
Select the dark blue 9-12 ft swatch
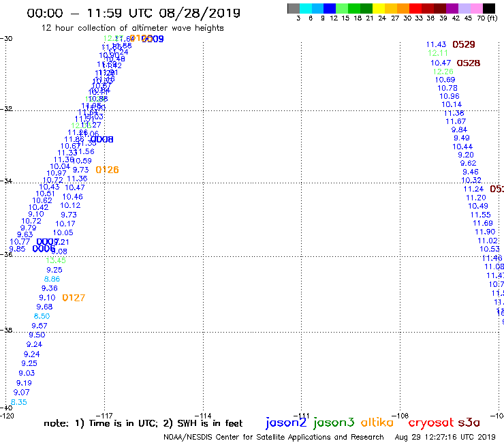tap(330, 8)
